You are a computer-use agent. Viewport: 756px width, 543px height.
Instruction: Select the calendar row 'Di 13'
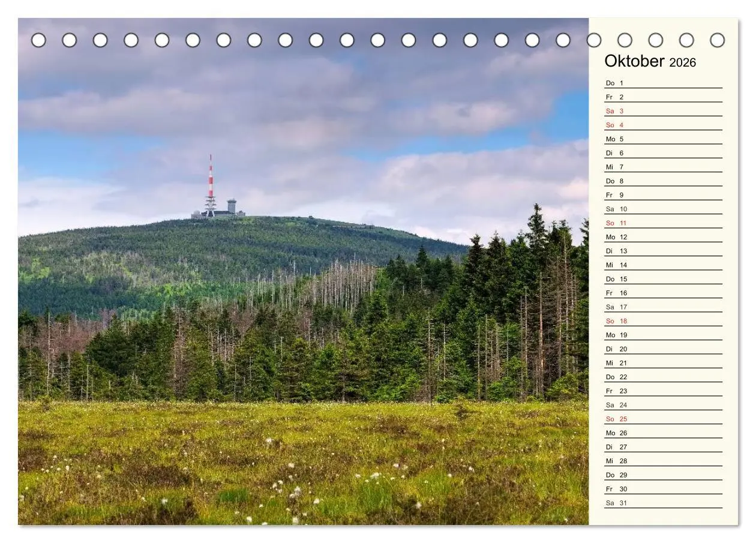point(663,251)
